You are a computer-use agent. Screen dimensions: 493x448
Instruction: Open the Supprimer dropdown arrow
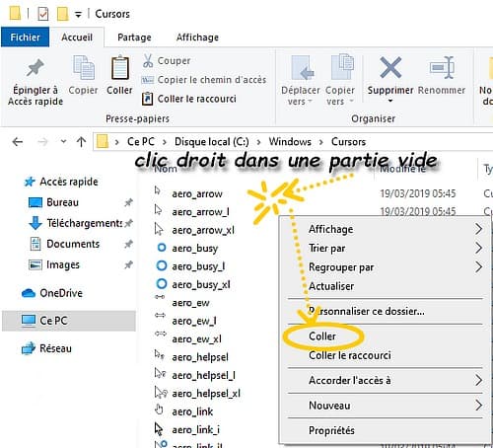390,101
